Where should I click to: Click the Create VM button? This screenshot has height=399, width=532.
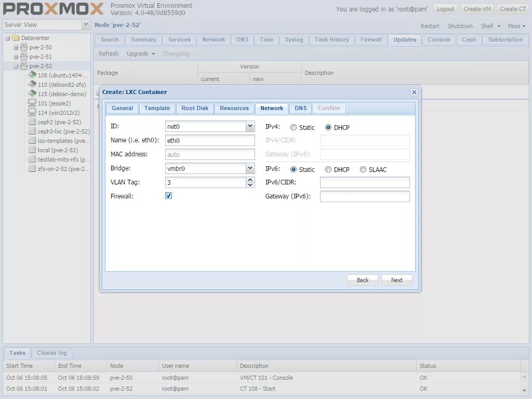point(477,9)
